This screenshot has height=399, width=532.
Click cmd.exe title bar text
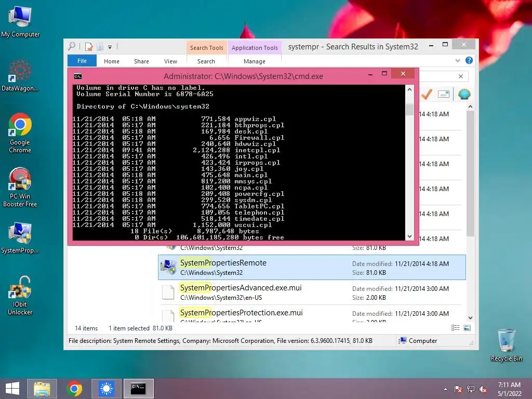[x=243, y=76]
